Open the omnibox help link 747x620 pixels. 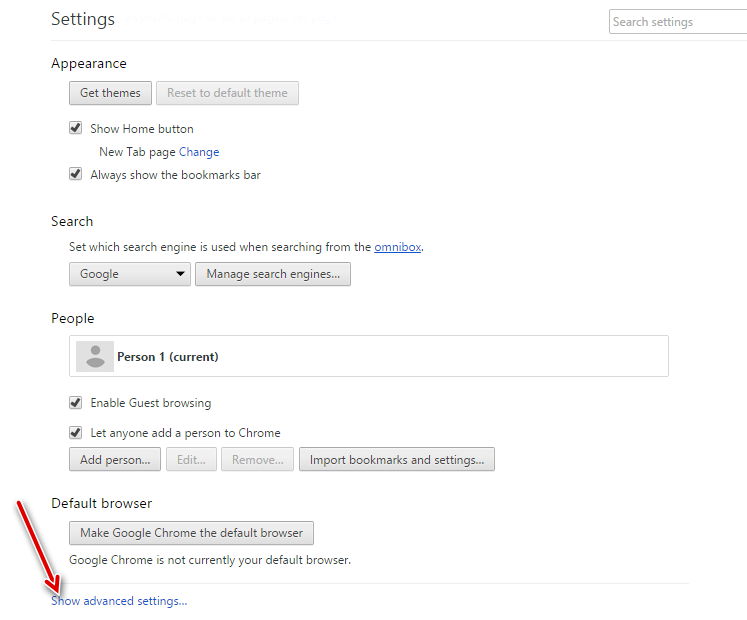point(397,247)
